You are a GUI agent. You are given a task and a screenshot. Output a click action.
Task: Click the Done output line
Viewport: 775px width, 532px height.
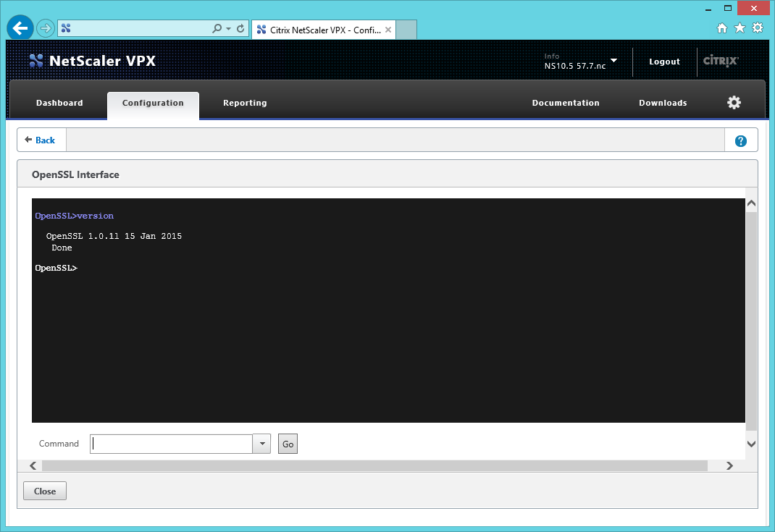(x=62, y=248)
